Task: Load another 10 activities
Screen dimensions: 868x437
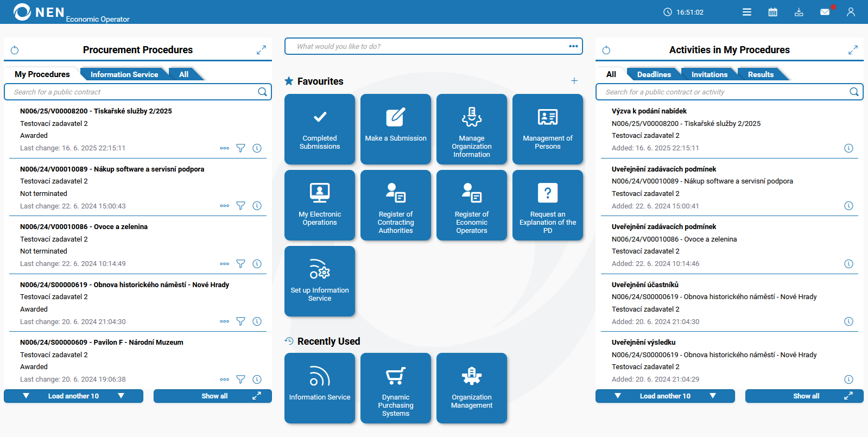Action: 665,396
